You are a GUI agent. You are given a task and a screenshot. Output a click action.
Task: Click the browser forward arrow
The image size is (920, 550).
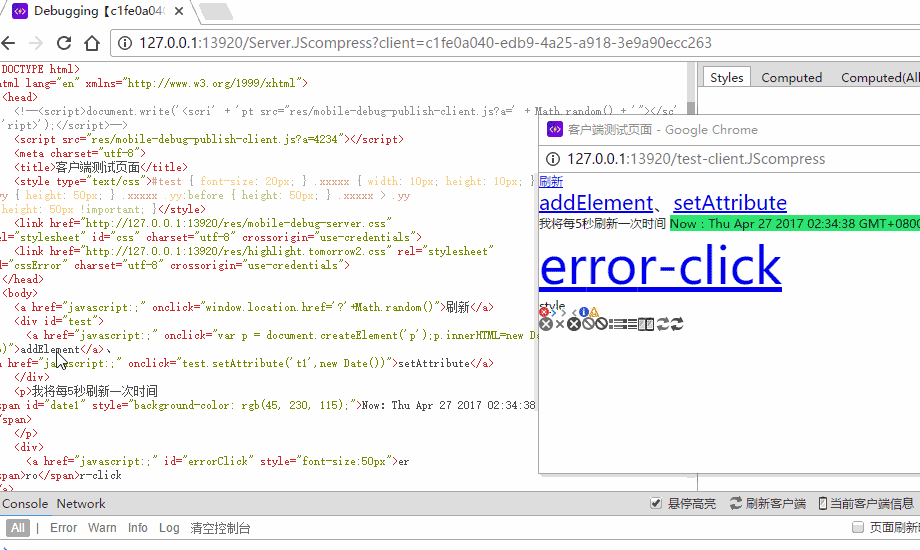point(36,43)
